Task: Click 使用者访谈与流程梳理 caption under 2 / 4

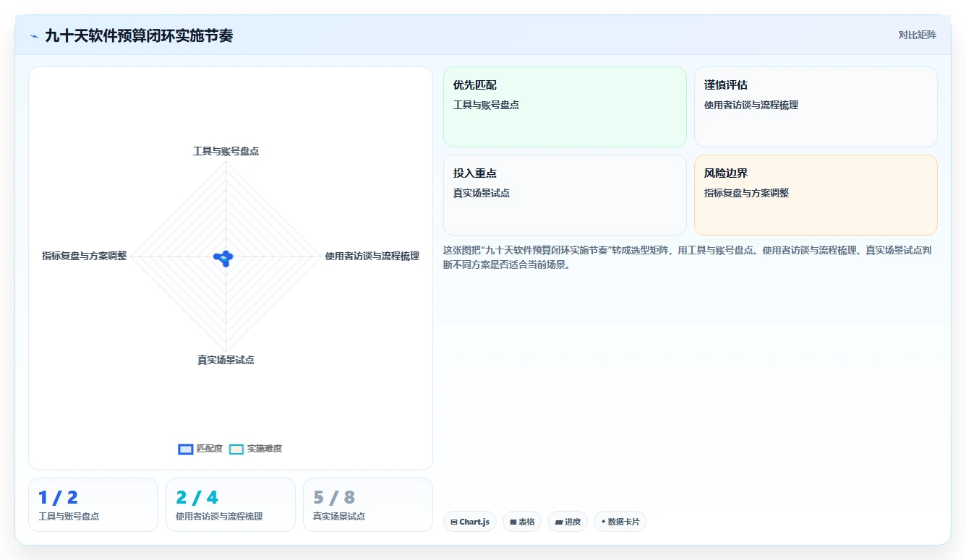Action: click(x=219, y=517)
